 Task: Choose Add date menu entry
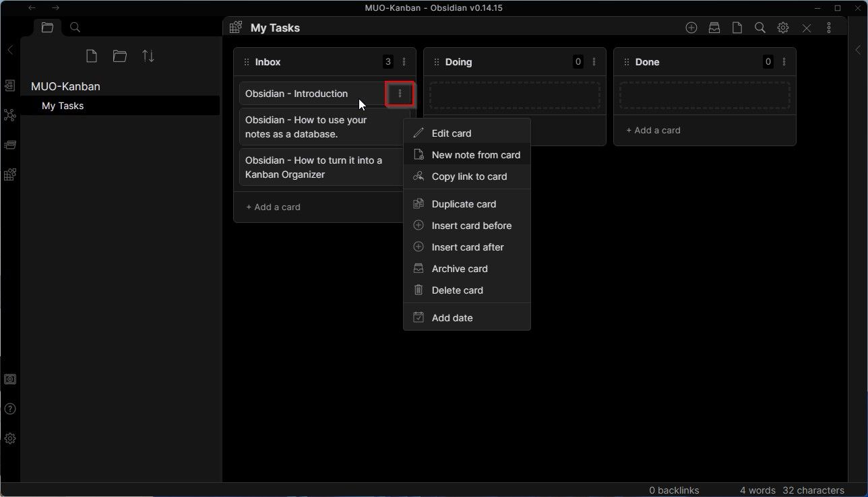click(467, 318)
